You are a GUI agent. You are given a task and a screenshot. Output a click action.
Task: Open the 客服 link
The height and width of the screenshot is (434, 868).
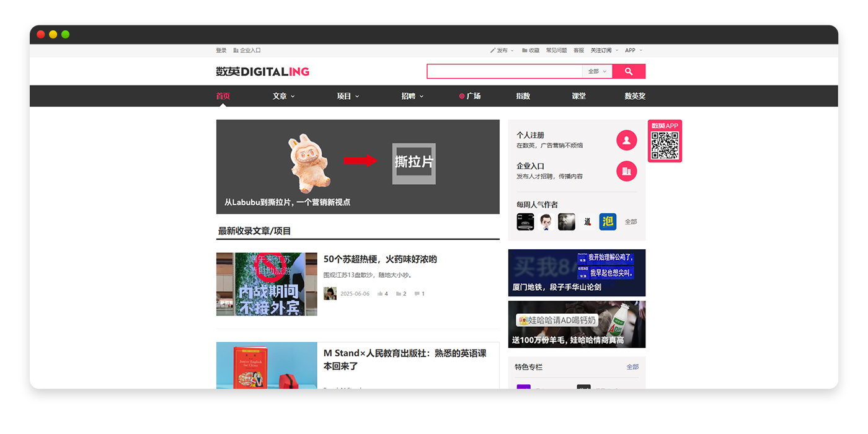[578, 50]
